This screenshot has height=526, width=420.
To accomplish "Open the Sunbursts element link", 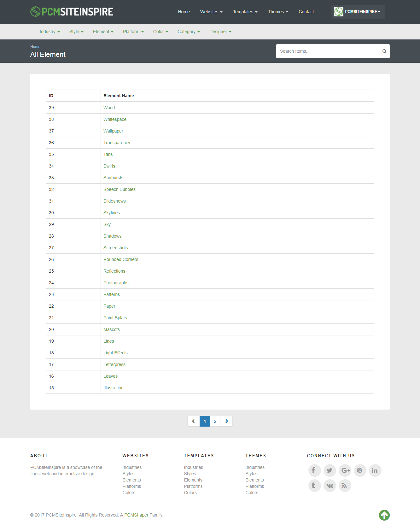I will (x=113, y=178).
